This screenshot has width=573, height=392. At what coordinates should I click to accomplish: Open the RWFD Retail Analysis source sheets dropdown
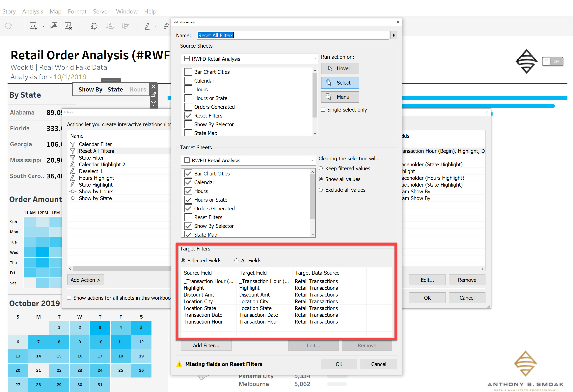pyautogui.click(x=314, y=59)
